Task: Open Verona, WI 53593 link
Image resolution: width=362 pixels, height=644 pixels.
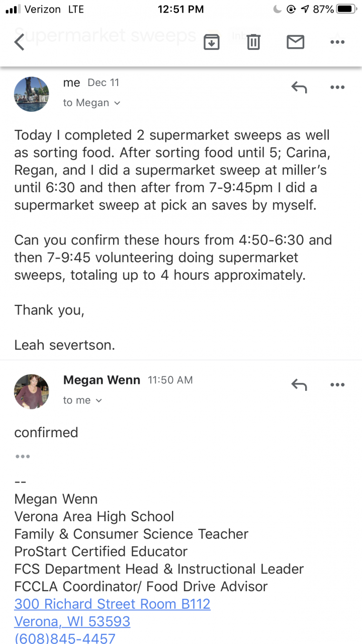Action: pyautogui.click(x=72, y=621)
